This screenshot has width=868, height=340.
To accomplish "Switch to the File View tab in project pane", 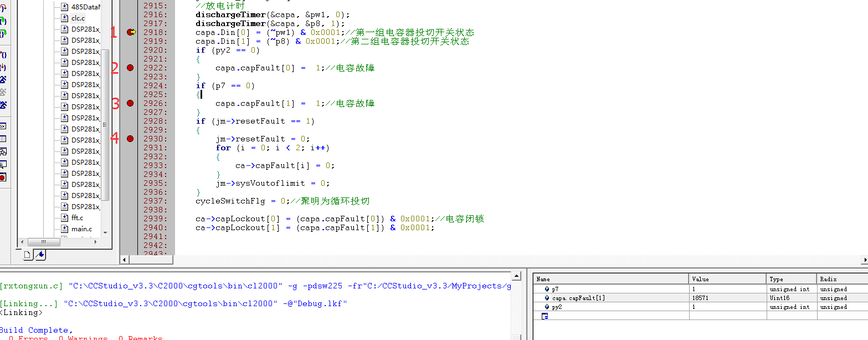I will click(28, 255).
